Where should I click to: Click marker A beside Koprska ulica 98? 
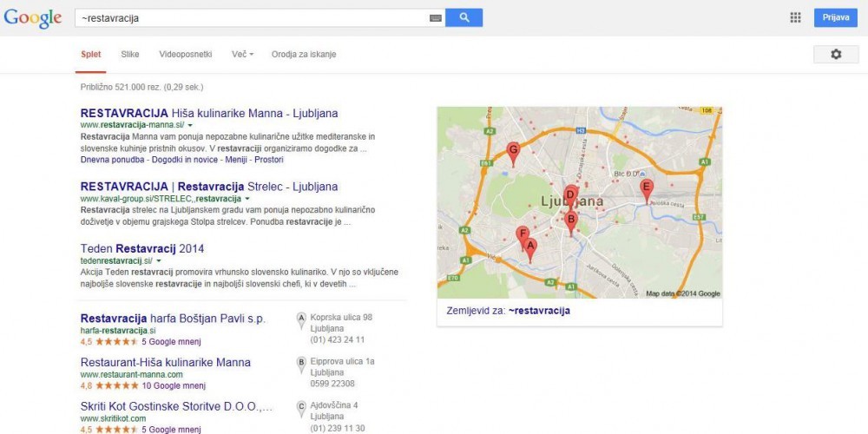[x=301, y=320]
